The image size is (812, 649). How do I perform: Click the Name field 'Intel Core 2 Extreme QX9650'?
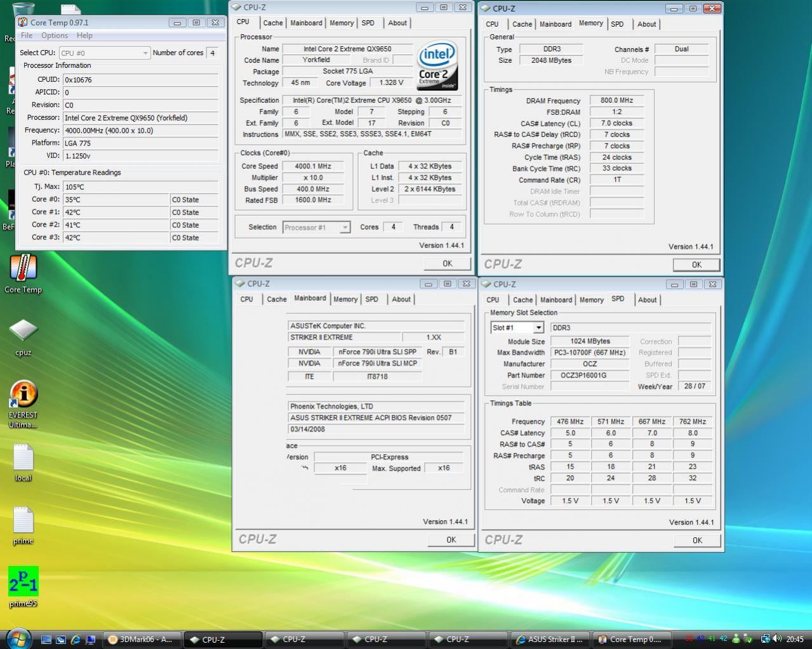[x=347, y=49]
